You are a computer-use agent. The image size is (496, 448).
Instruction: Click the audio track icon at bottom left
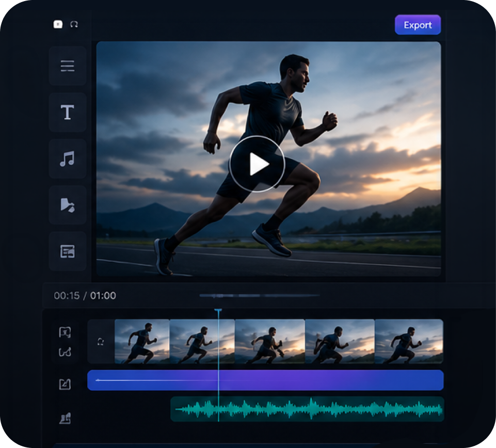[x=65, y=418]
